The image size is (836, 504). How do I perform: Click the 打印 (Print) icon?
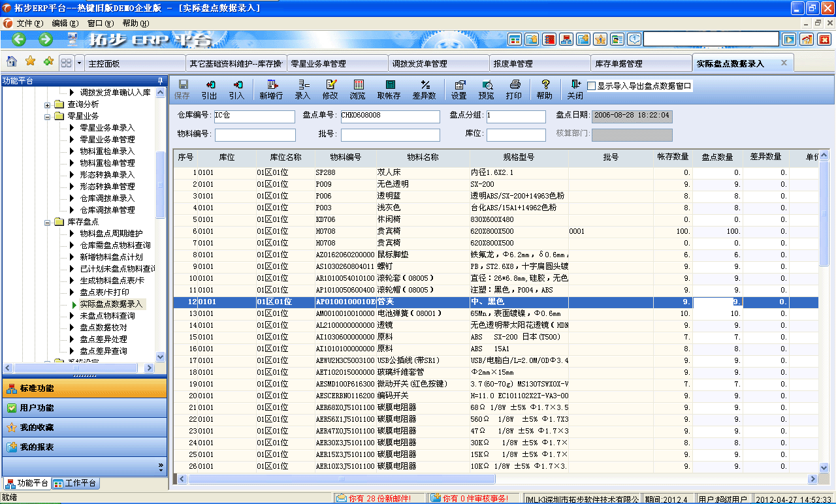pos(515,89)
